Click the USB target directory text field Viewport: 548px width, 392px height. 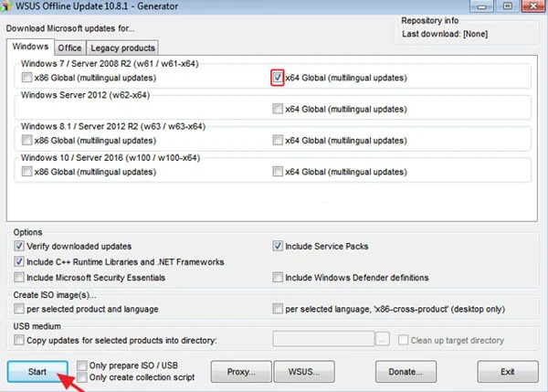[x=323, y=339]
